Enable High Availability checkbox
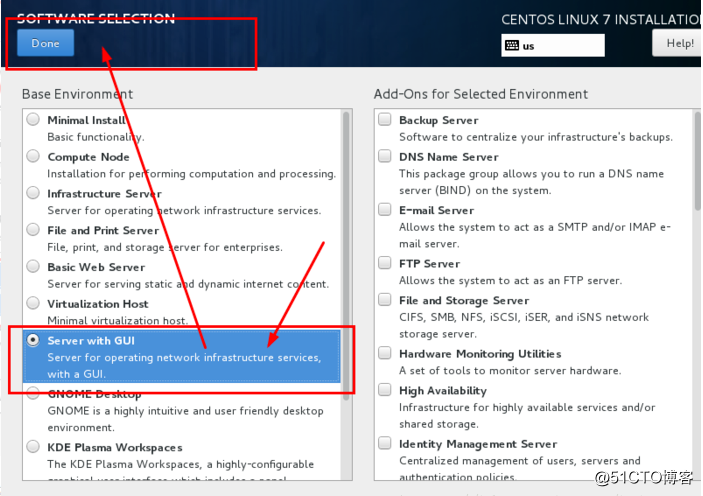The image size is (703, 496). (x=385, y=390)
